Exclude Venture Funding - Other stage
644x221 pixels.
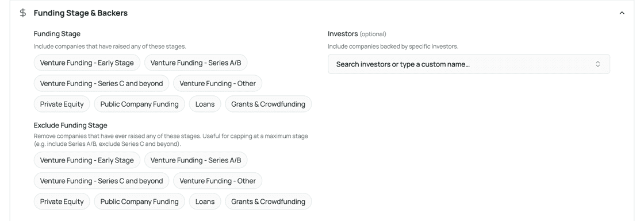[218, 181]
